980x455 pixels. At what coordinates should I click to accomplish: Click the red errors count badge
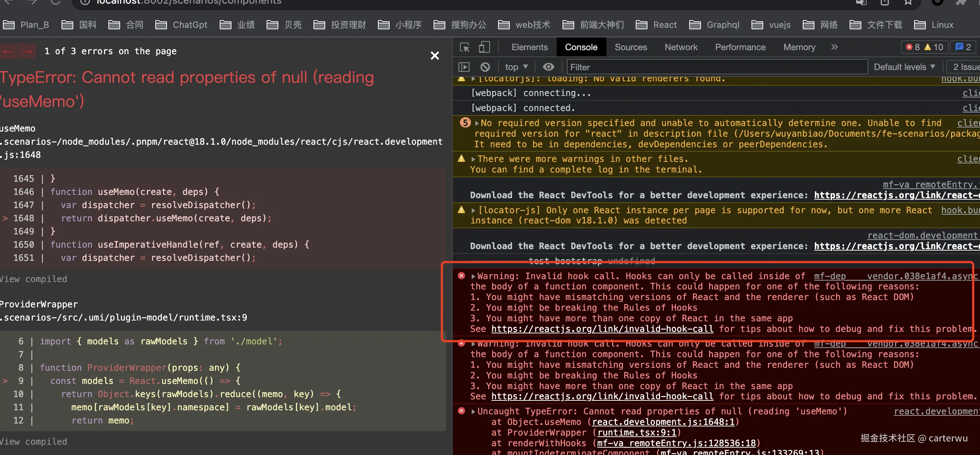913,47
